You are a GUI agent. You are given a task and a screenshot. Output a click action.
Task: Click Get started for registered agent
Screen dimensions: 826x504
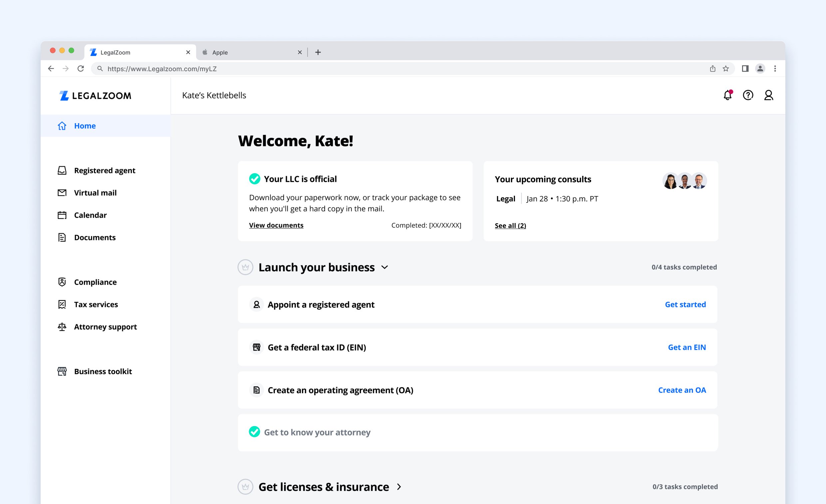pos(685,305)
